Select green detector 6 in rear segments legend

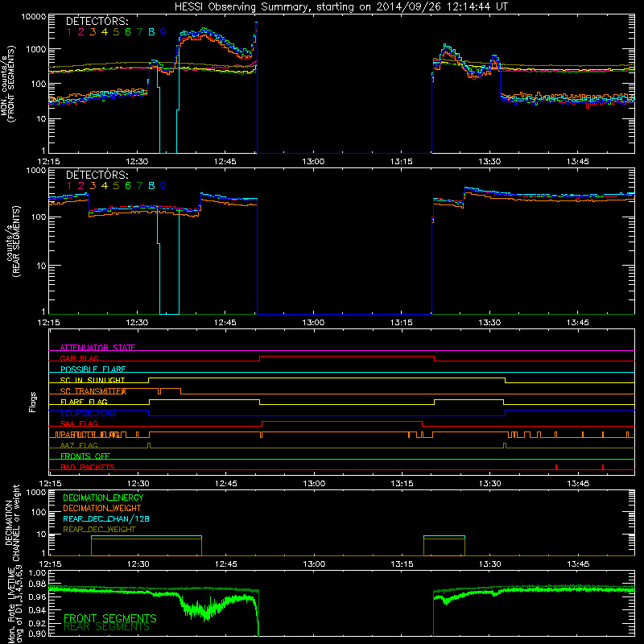(x=128, y=186)
